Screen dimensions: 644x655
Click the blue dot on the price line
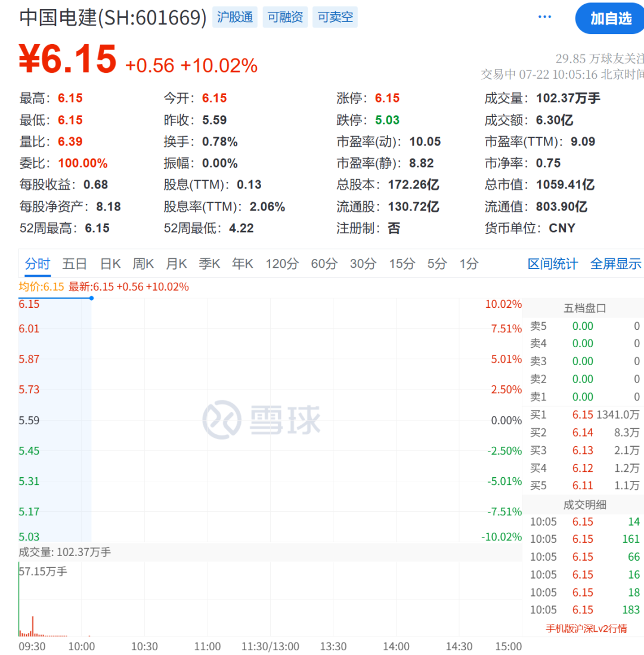(x=91, y=298)
